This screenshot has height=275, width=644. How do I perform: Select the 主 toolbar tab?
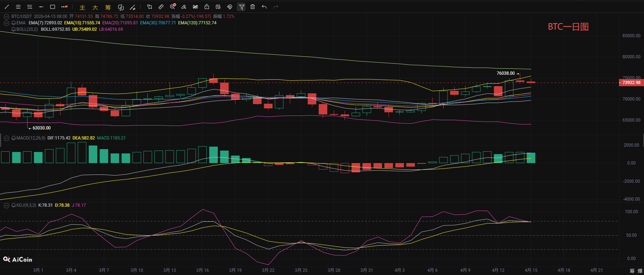pyautogui.click(x=82, y=7)
